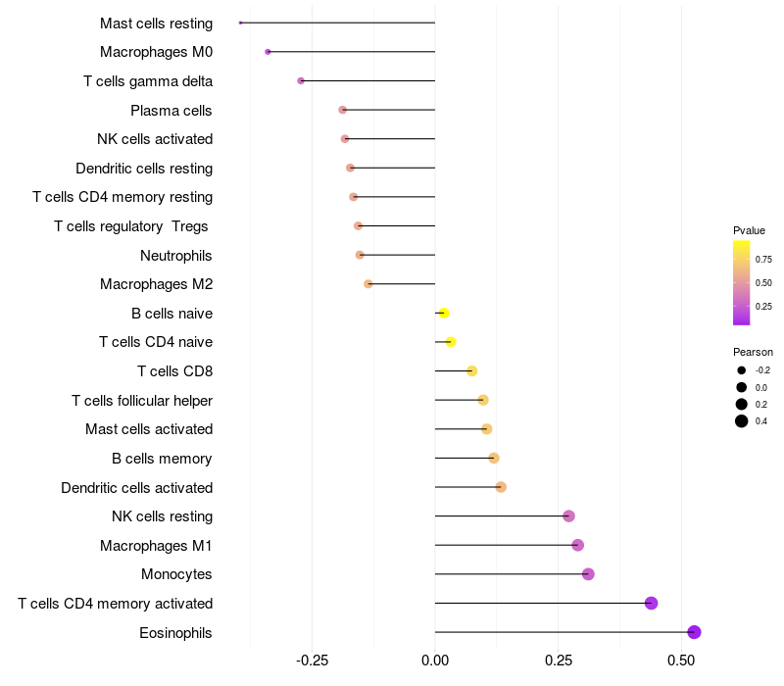Click the T cells CD4 memory activated dot
The image size is (784, 686).
(651, 604)
